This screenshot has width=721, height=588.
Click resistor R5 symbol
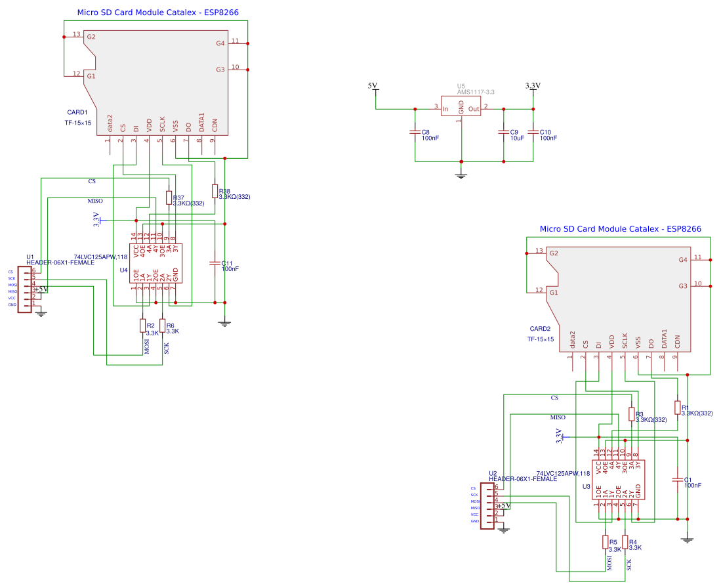click(x=605, y=542)
